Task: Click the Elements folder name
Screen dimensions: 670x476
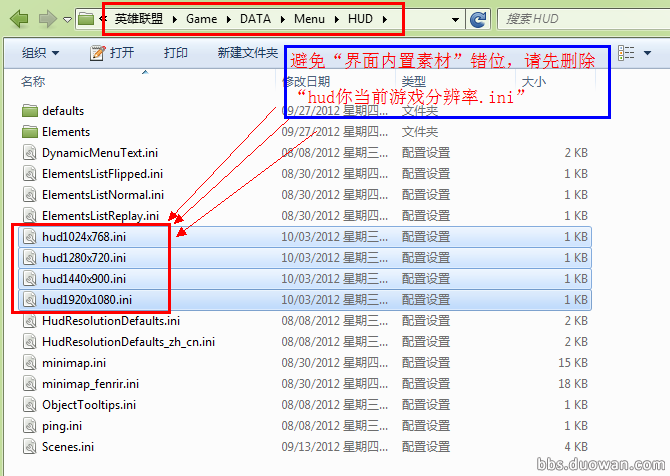Action: 66,132
